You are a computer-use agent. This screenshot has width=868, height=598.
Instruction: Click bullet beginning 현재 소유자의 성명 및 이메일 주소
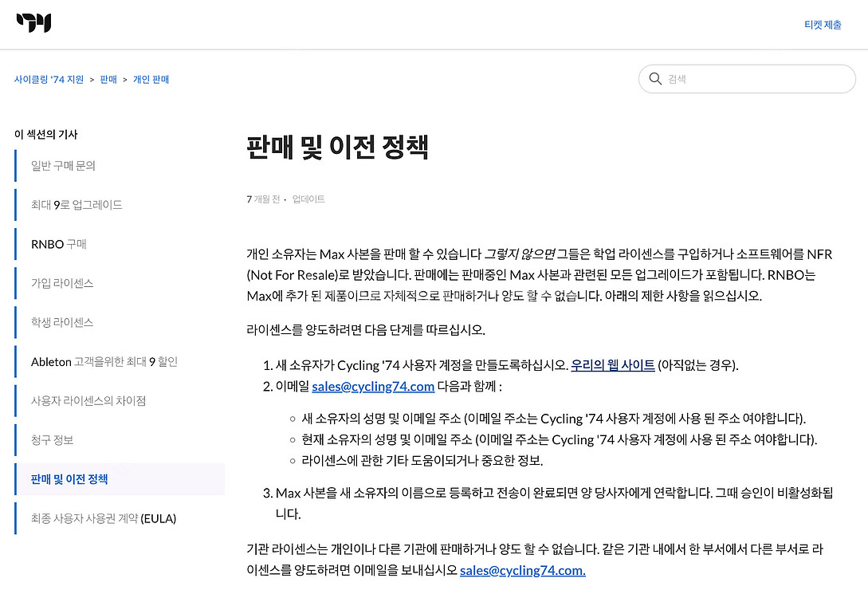click(560, 439)
